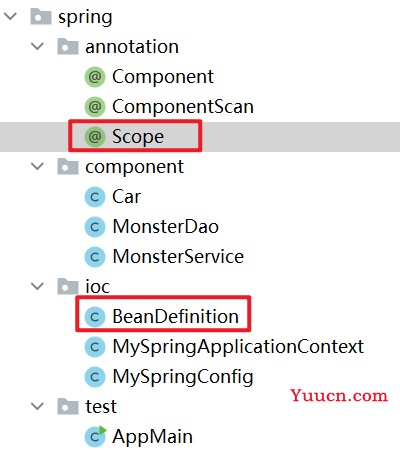Collapse the test package chevron
400x450 pixels.
pos(37,406)
